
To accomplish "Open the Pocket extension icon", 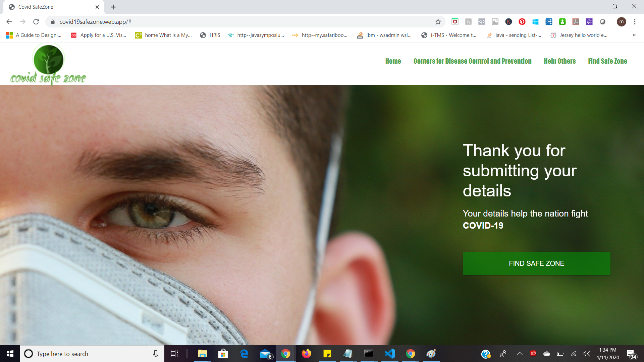I will (x=455, y=22).
